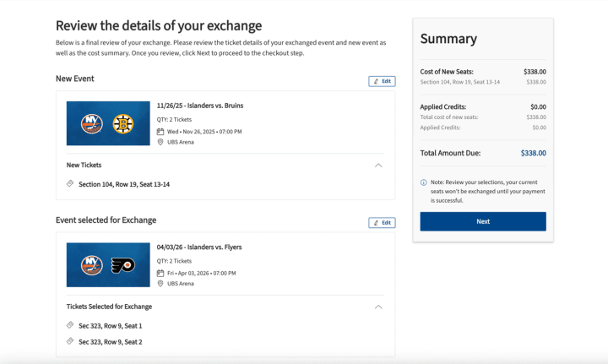Click calendar icon next to Nov 26, 2025
This screenshot has height=364, width=608.
click(x=160, y=132)
